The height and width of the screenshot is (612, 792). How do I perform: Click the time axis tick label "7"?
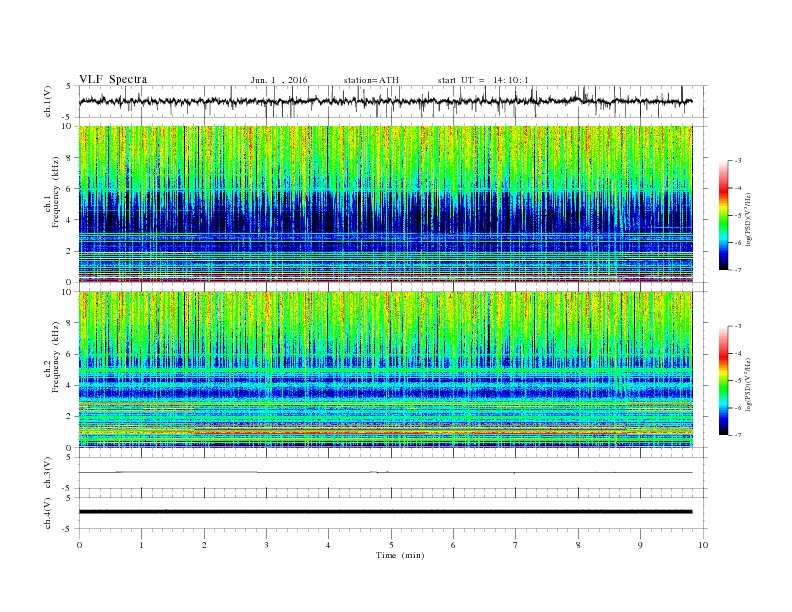(x=516, y=545)
